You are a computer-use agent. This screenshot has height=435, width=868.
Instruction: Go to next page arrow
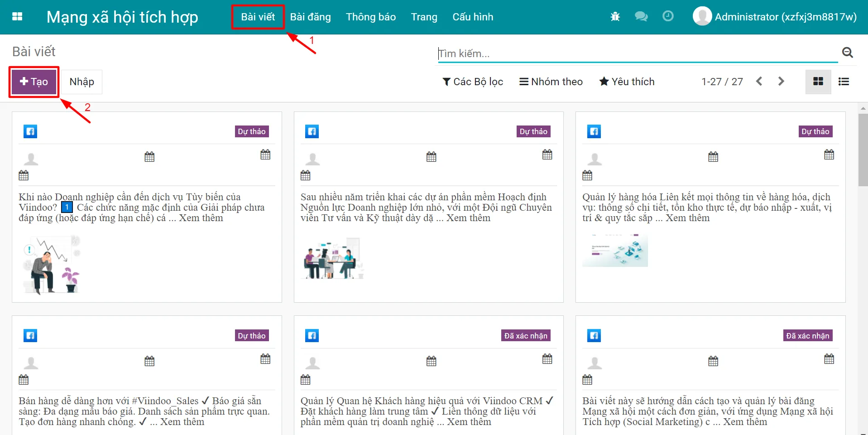(x=781, y=81)
